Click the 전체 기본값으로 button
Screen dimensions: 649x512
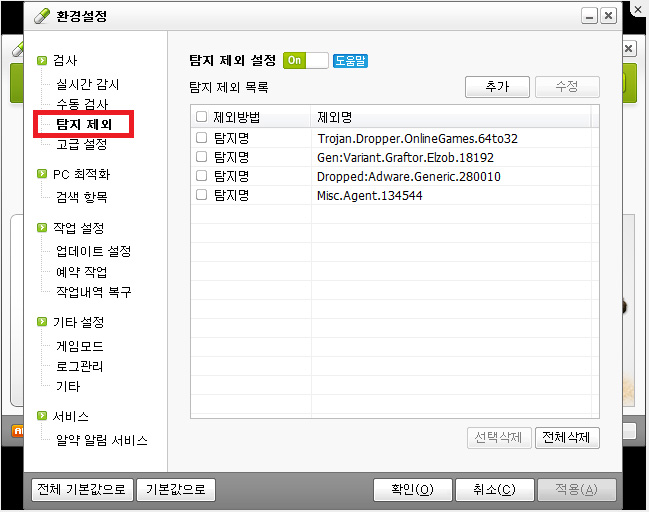pos(82,490)
